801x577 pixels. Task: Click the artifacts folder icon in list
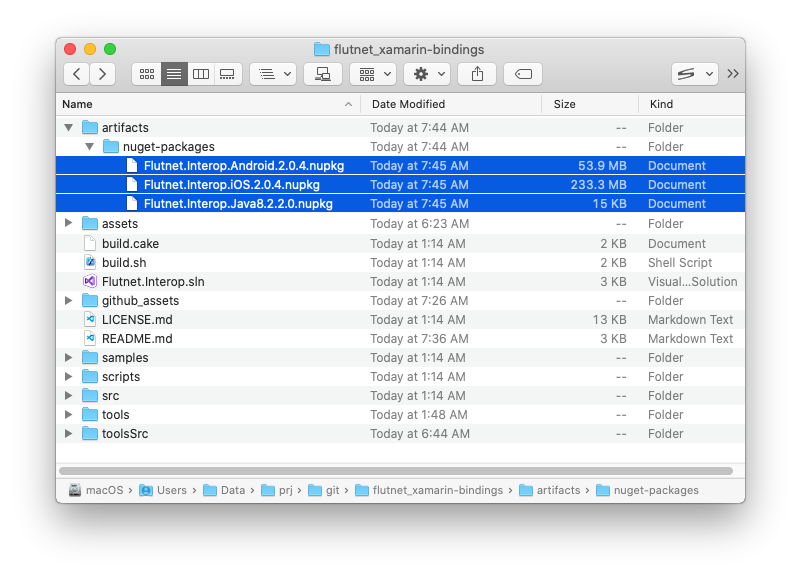click(x=90, y=127)
